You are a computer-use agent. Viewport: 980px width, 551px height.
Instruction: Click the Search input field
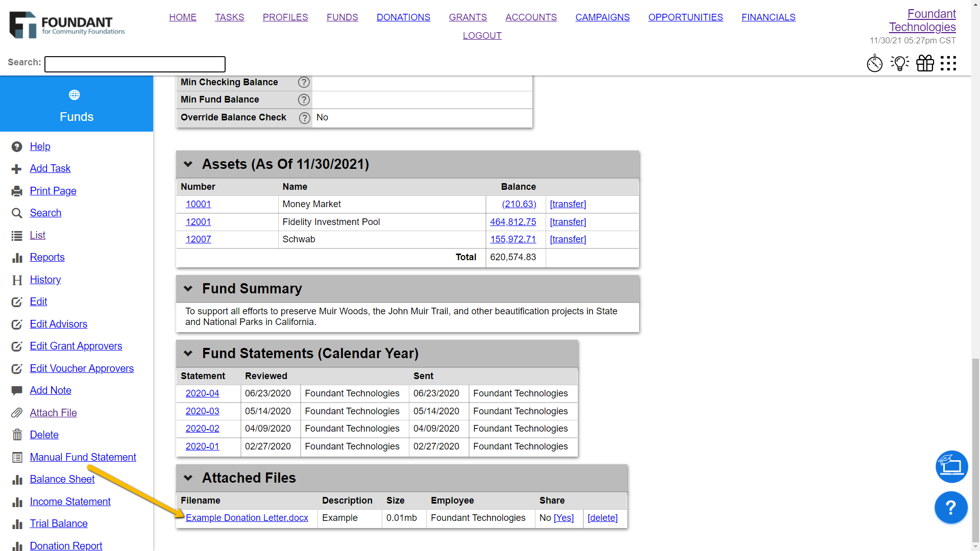pyautogui.click(x=135, y=64)
